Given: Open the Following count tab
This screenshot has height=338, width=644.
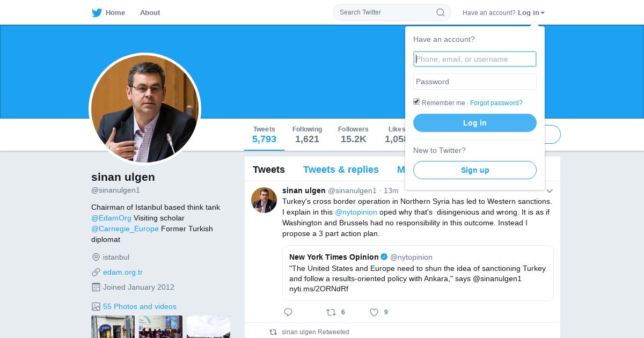Looking at the screenshot, I should pos(307,135).
